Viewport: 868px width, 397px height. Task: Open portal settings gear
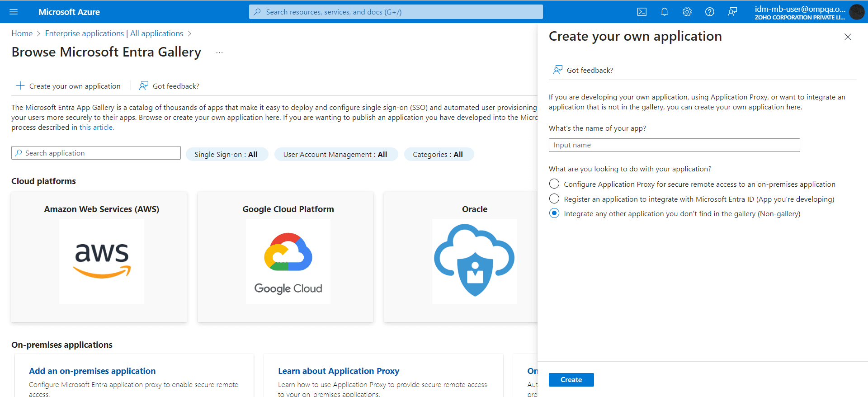click(687, 12)
